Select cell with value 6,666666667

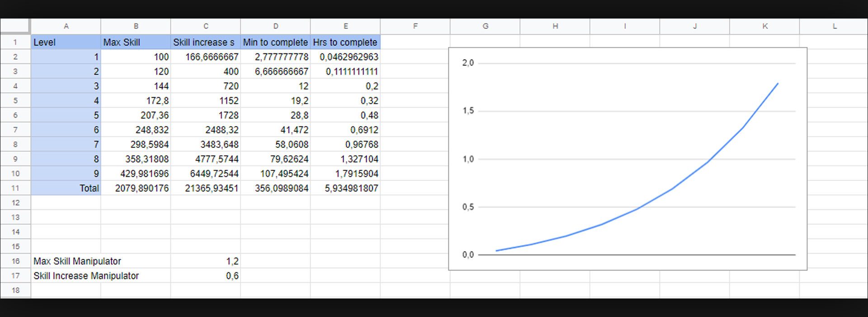click(x=275, y=71)
